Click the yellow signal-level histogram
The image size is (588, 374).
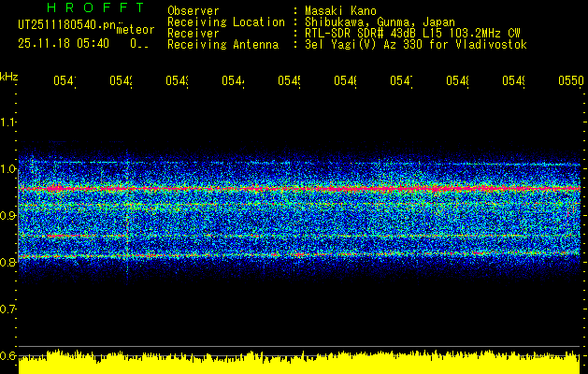(x=299, y=363)
